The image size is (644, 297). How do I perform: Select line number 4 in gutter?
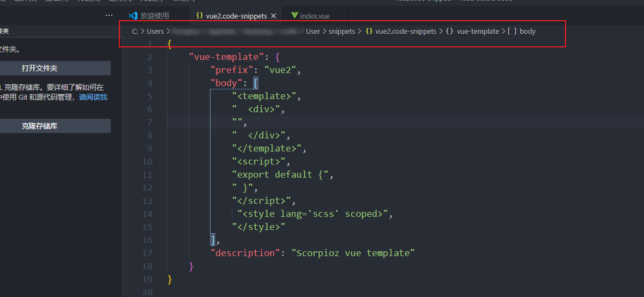(149, 83)
